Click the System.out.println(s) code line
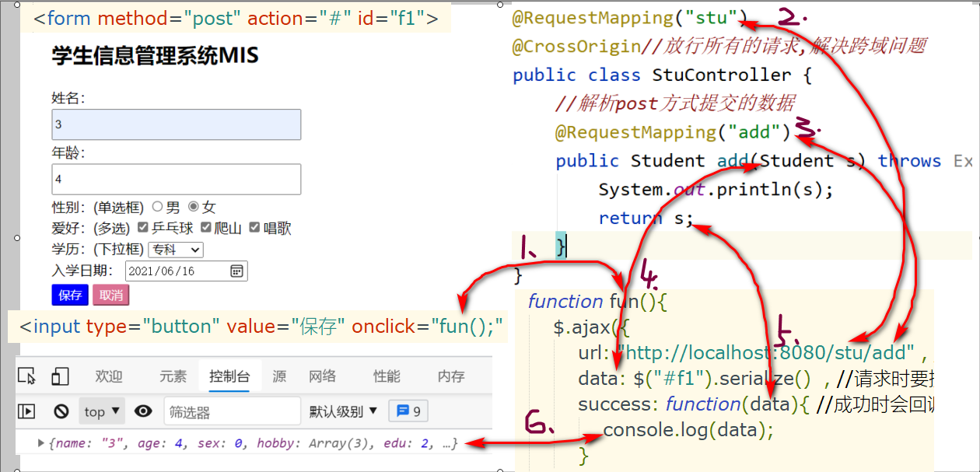The image size is (980, 472). (x=716, y=190)
